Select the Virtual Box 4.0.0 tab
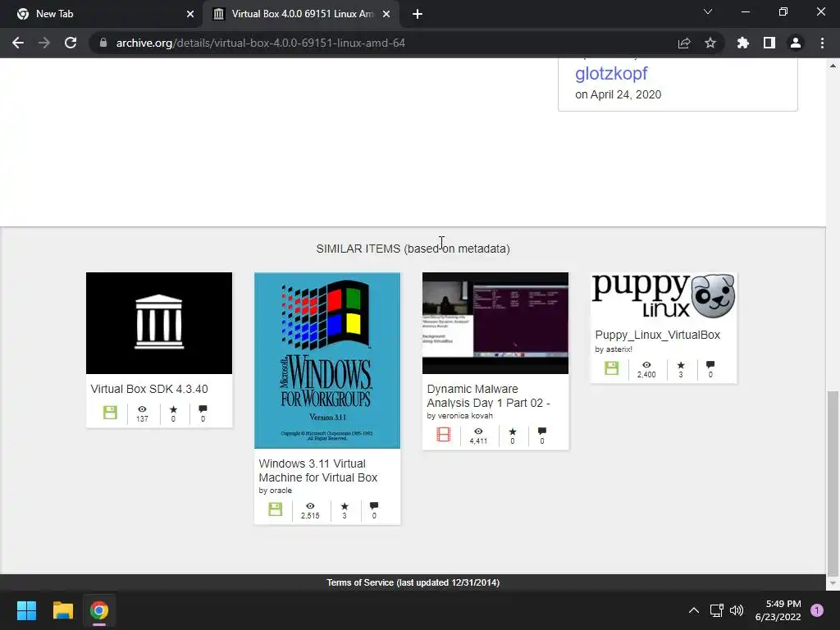Image resolution: width=840 pixels, height=630 pixels. pyautogui.click(x=302, y=14)
